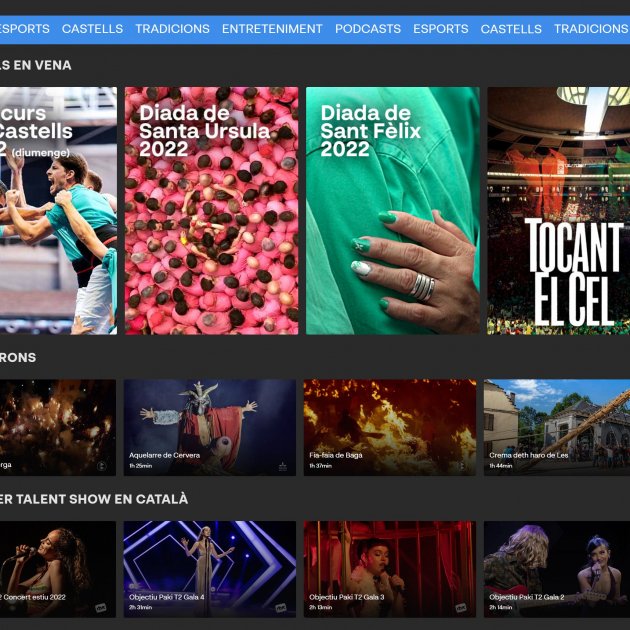Play the Fia-faia de Bagà video
The height and width of the screenshot is (630, 630).
point(390,428)
